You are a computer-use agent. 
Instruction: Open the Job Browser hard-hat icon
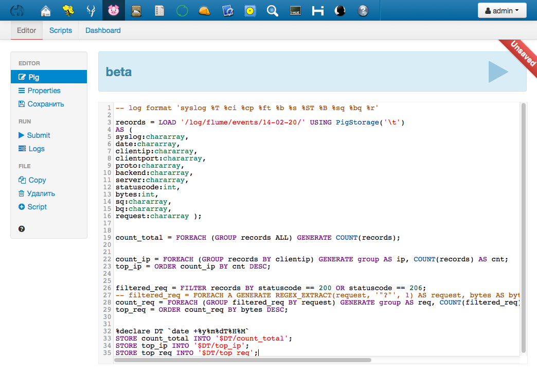[204, 11]
